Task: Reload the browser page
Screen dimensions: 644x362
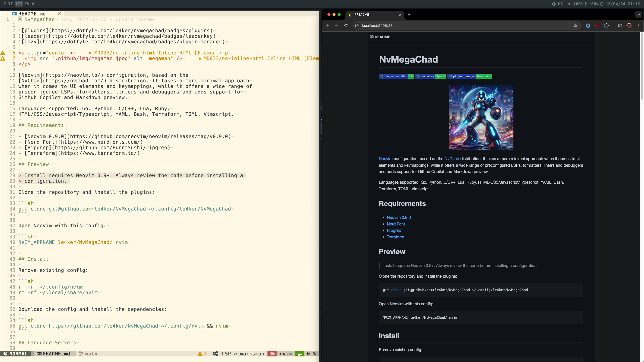Action: (x=346, y=26)
